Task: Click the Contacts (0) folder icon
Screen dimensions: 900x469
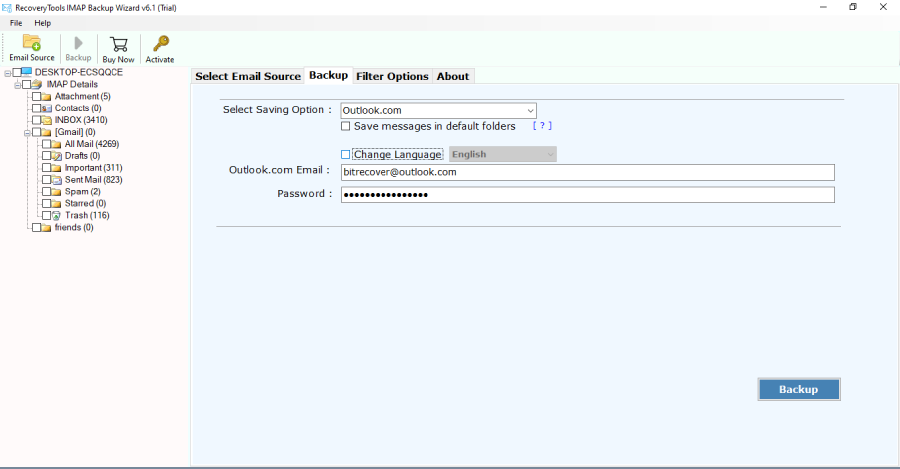Action: click(x=47, y=108)
